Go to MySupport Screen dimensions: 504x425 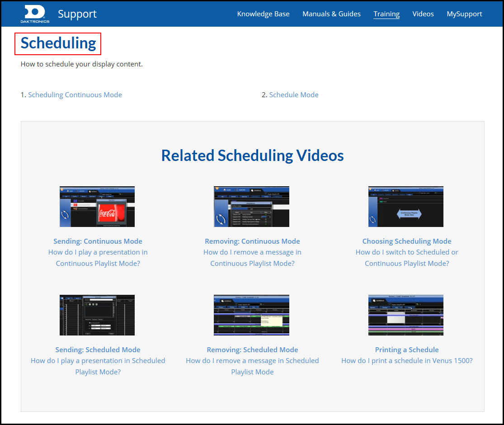coord(464,14)
